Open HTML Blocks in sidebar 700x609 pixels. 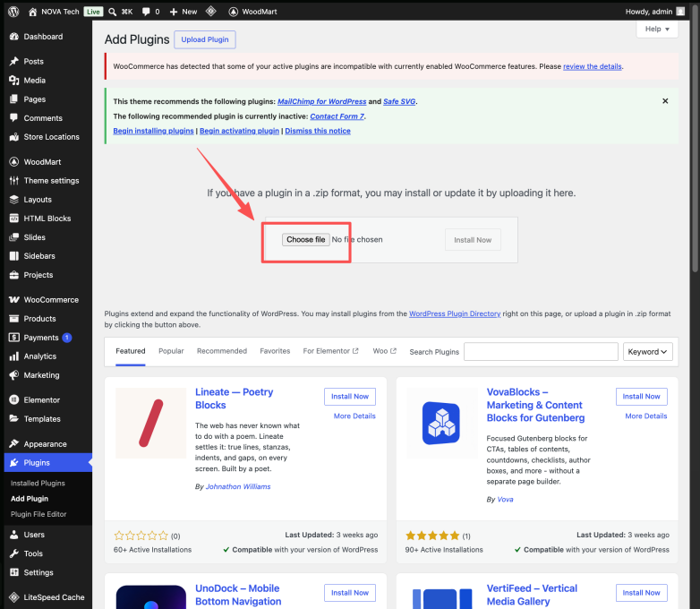[x=47, y=219]
